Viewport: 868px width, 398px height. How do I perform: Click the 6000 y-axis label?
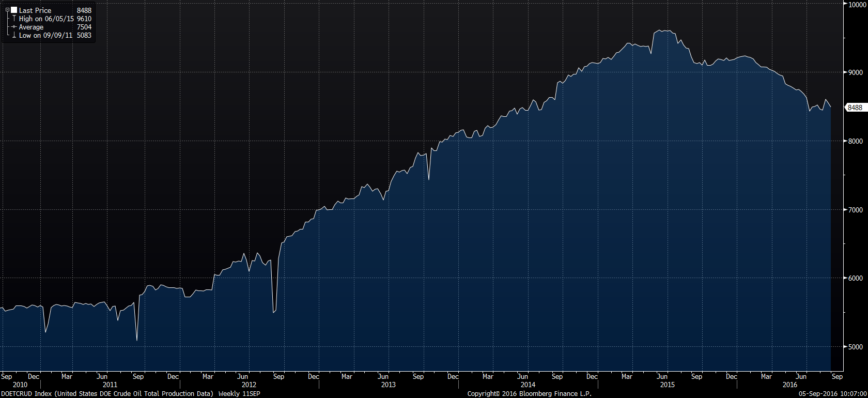[856, 278]
